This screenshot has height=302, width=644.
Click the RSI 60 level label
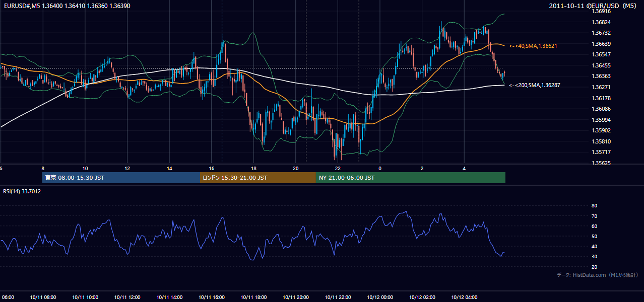pos(595,226)
